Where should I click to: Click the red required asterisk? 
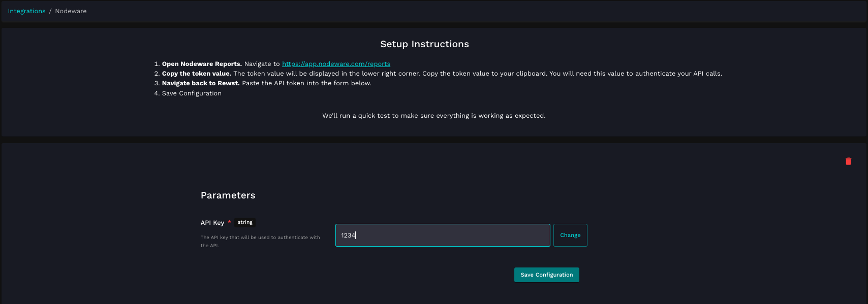pyautogui.click(x=230, y=222)
